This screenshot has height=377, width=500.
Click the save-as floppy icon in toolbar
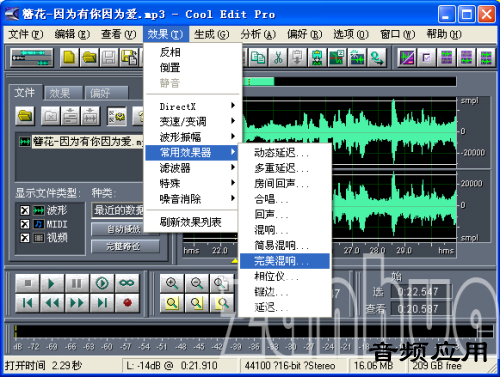tap(129, 57)
